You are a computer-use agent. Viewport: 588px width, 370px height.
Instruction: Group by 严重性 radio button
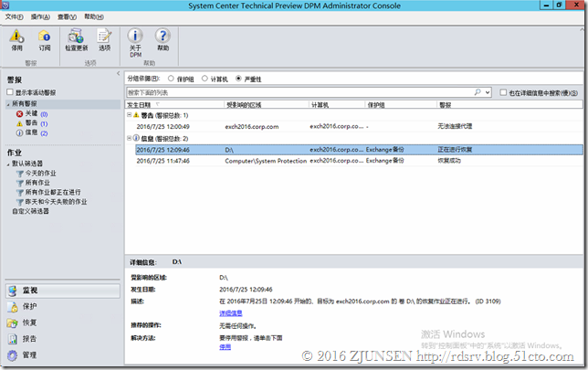click(238, 79)
